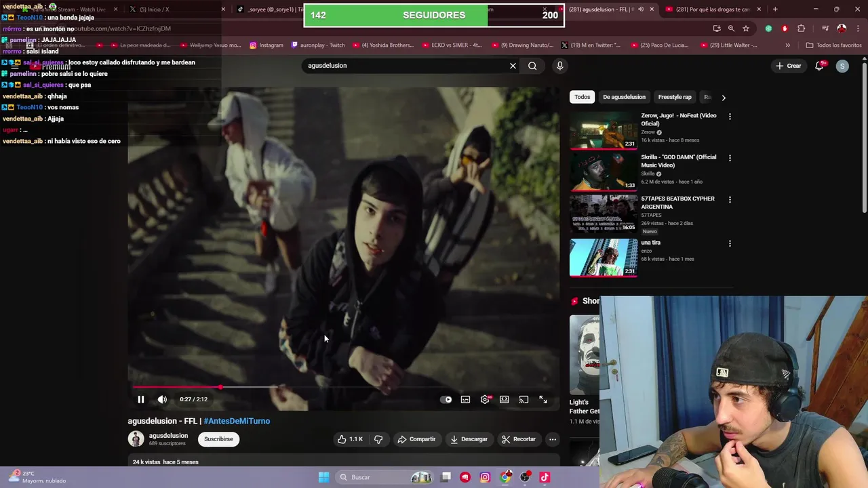This screenshot has height=488, width=868.
Task: Open the Zerow, Jugo! - NoFeat video thumbnail
Action: 604,130
